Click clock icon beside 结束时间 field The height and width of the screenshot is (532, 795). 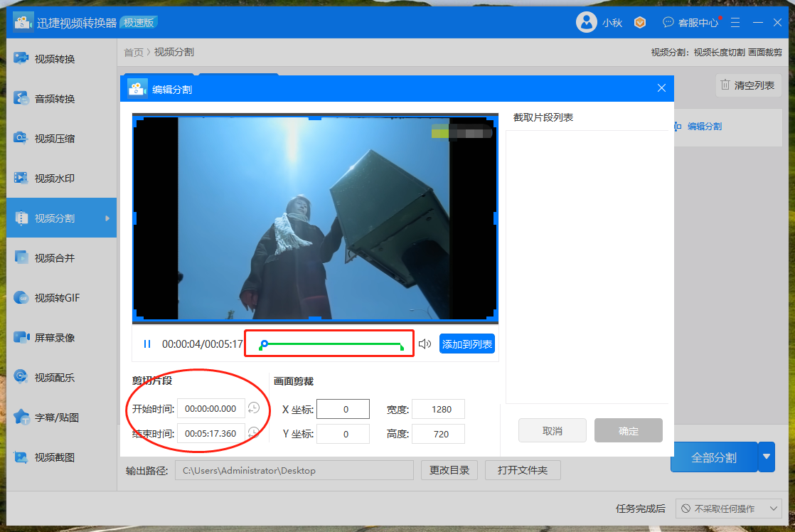(x=253, y=432)
